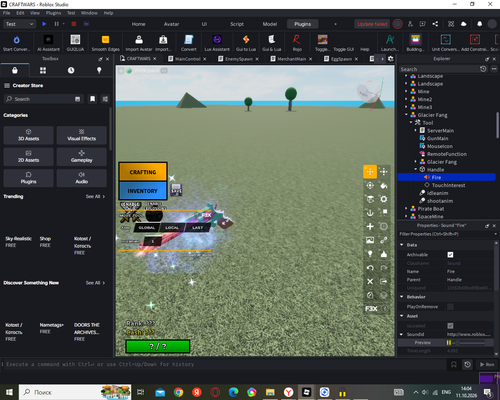This screenshot has width=500, height=400.
Task: Open the Toolbox inventory tab (bag icon)
Action: [x=15, y=70]
